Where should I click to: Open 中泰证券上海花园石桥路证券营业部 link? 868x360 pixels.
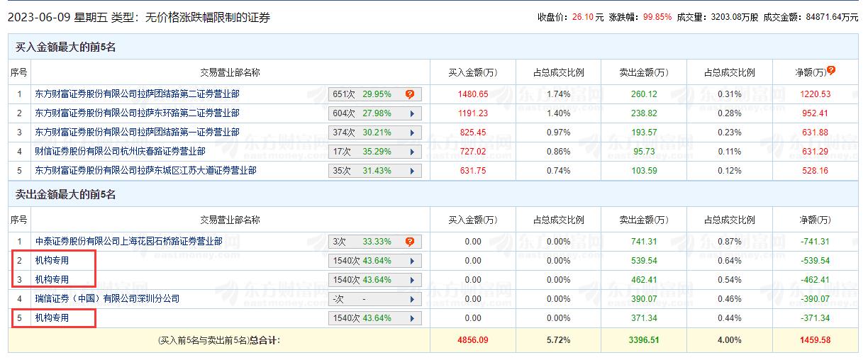coord(128,242)
